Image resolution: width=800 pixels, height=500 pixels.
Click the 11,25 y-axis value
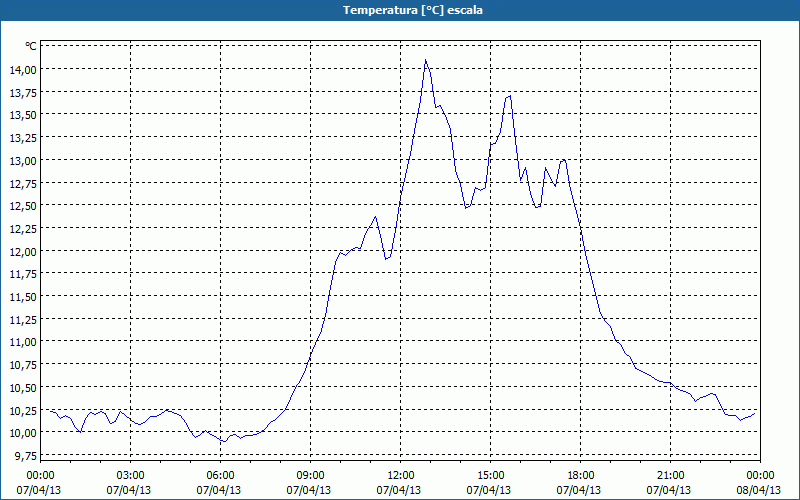pos(23,319)
